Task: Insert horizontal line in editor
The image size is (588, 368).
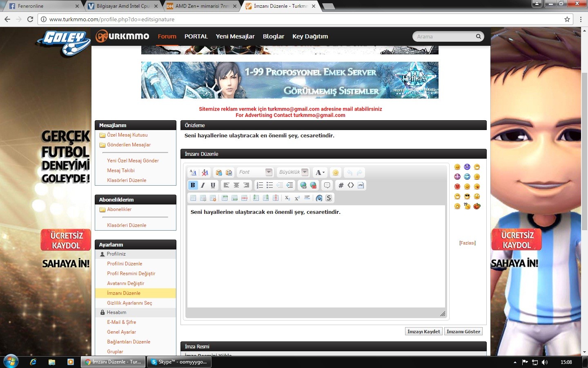Action: tap(307, 198)
